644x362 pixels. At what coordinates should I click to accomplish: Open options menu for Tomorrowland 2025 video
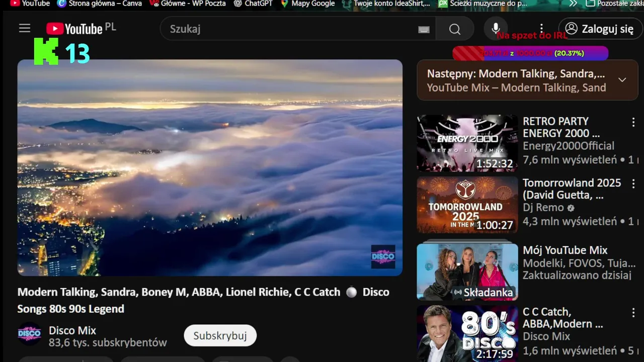(x=633, y=184)
